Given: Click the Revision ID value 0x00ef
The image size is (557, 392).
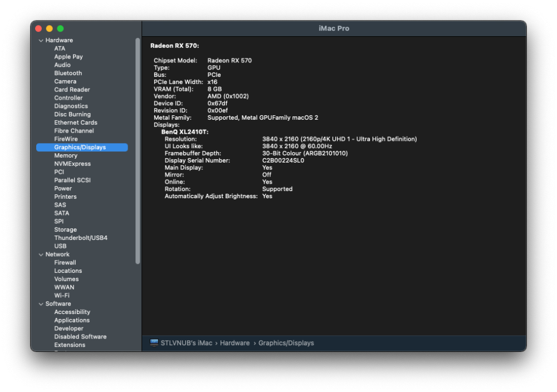Looking at the screenshot, I should pos(217,110).
